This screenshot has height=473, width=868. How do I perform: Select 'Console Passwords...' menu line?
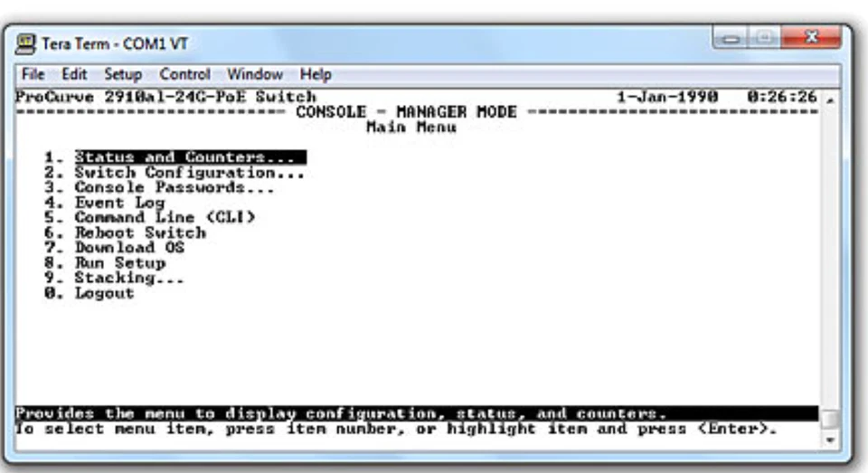pos(159,188)
